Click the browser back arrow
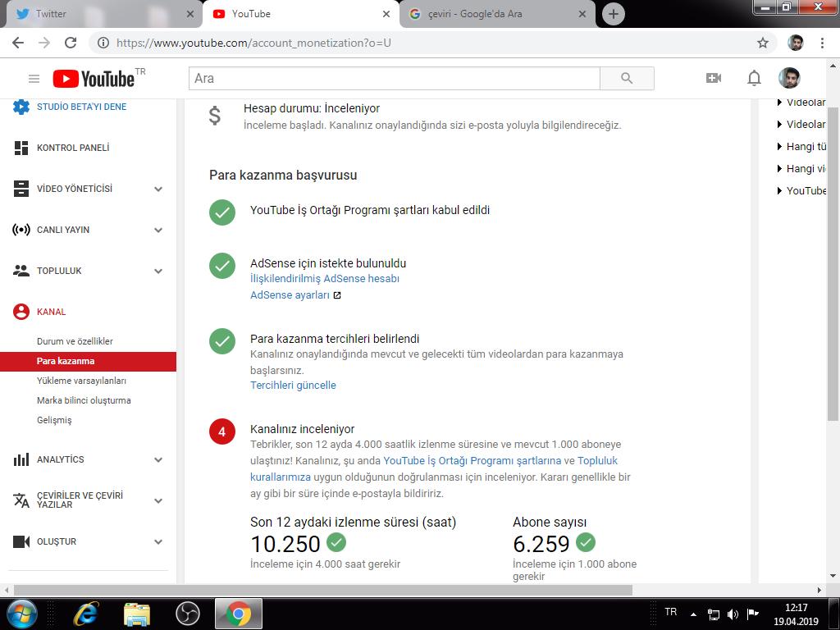 pyautogui.click(x=18, y=43)
